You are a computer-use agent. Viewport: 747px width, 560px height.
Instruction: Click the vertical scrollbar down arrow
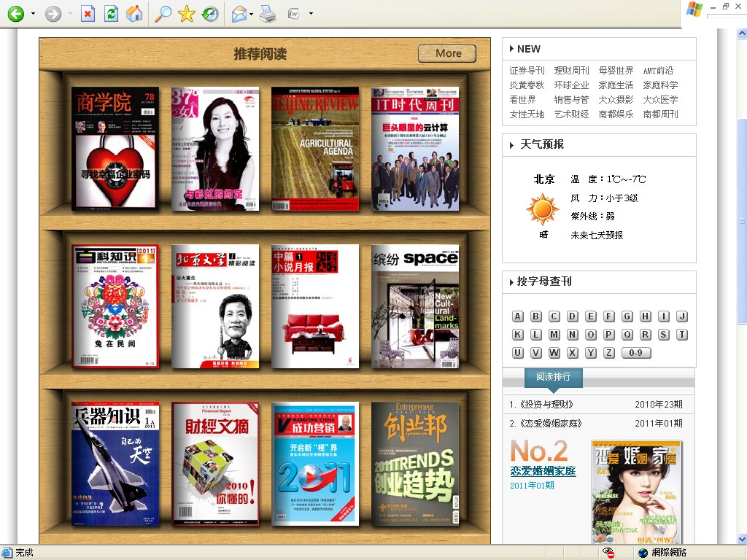(741, 539)
